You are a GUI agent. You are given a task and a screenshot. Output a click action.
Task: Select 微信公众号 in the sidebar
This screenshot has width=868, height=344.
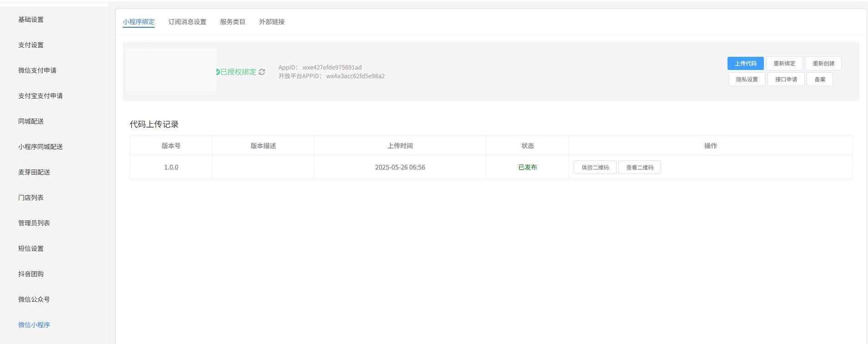pyautogui.click(x=34, y=299)
